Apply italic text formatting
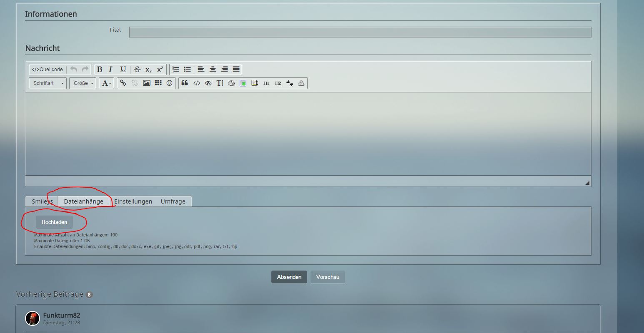 [111, 70]
